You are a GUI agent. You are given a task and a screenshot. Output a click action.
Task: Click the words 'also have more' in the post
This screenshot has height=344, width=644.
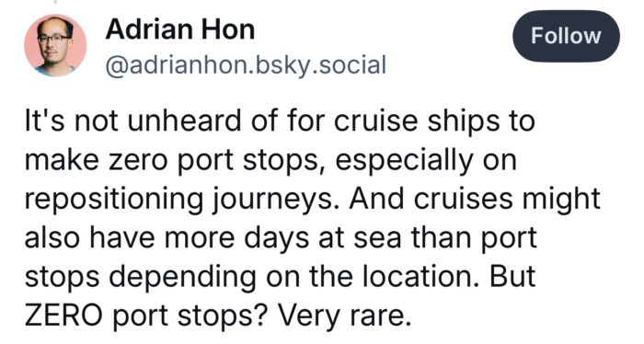(x=130, y=238)
